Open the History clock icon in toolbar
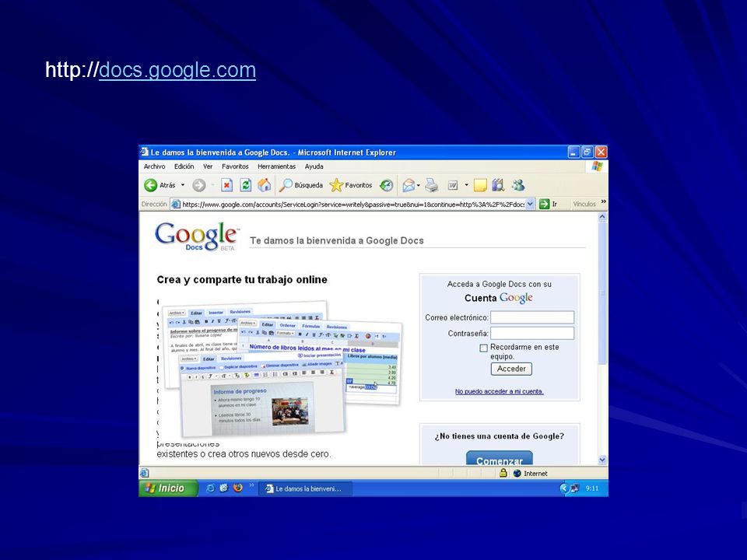 (x=387, y=185)
